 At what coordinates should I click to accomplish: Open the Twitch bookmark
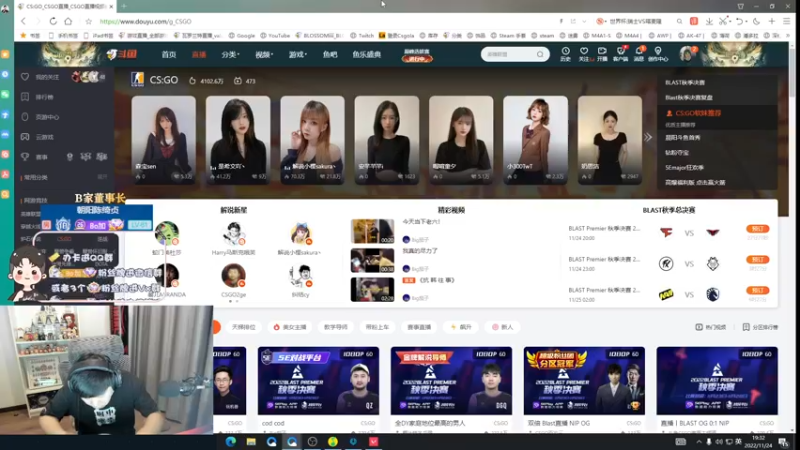coord(362,36)
